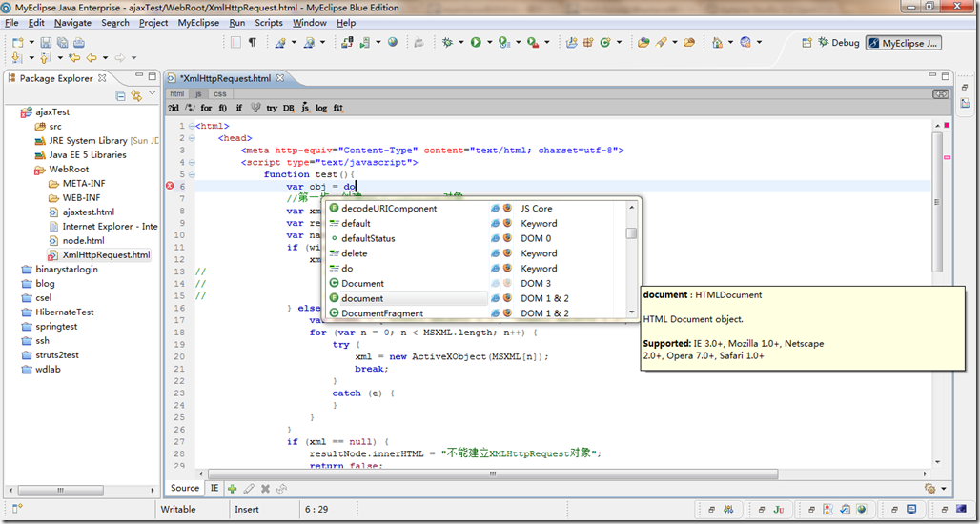The height and width of the screenshot is (524, 980).
Task: Click the green Run button in toolbar
Action: 475,42
